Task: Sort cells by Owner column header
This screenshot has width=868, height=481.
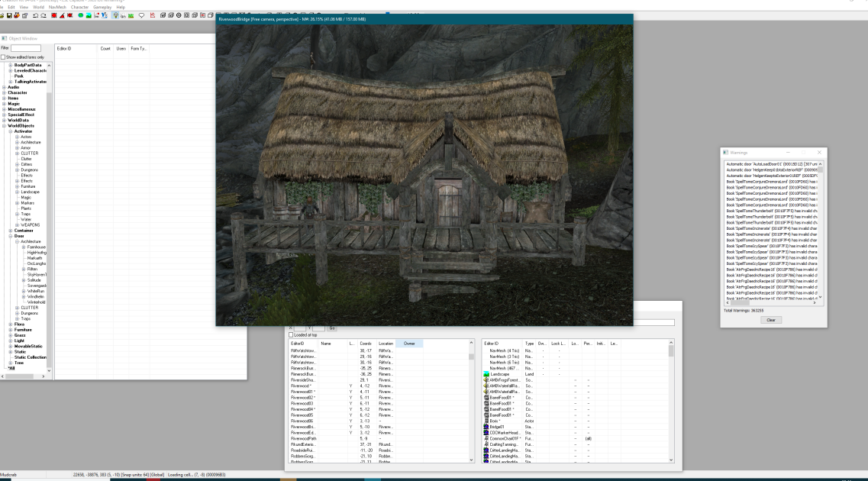Action: pos(409,344)
